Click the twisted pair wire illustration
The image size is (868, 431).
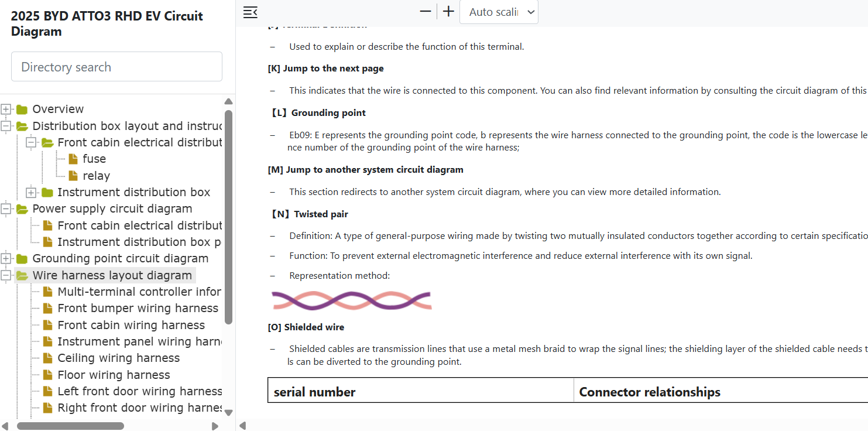(x=352, y=300)
